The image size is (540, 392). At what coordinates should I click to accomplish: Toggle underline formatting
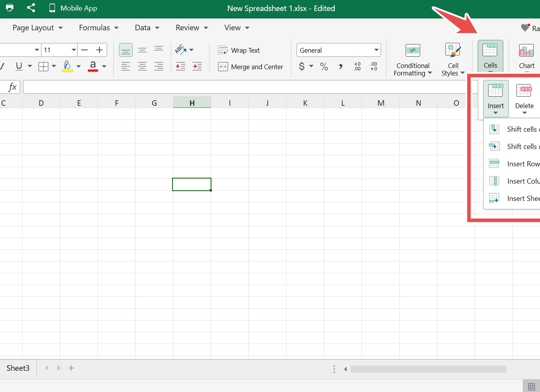[x=19, y=66]
